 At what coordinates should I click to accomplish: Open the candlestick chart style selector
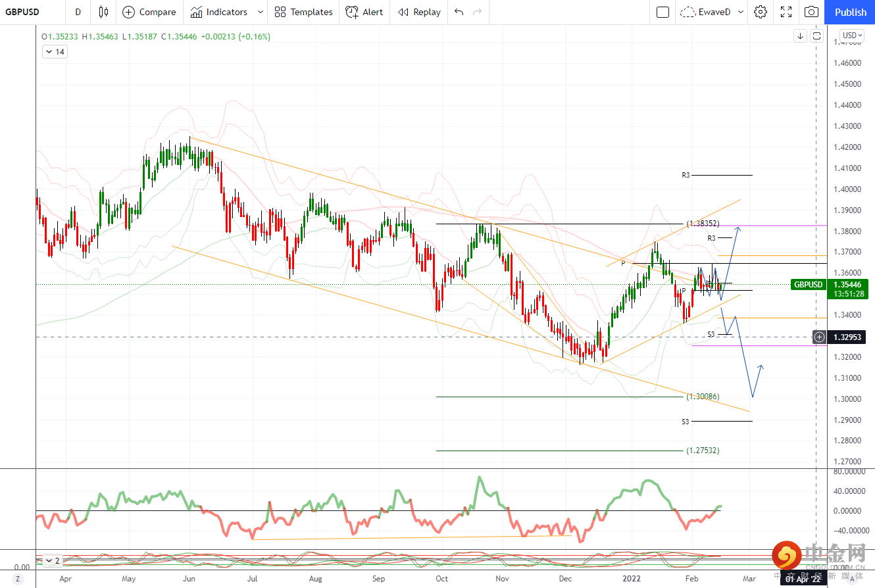tap(103, 12)
